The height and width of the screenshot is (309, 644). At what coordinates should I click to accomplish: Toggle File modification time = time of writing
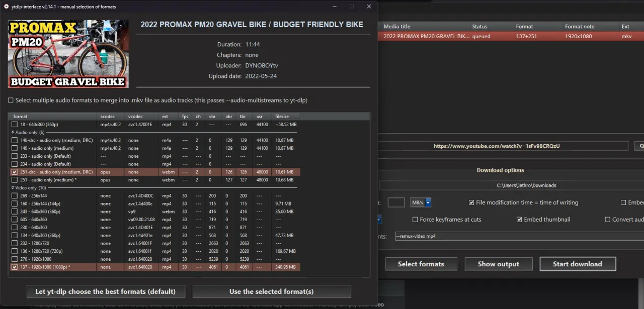(x=471, y=202)
